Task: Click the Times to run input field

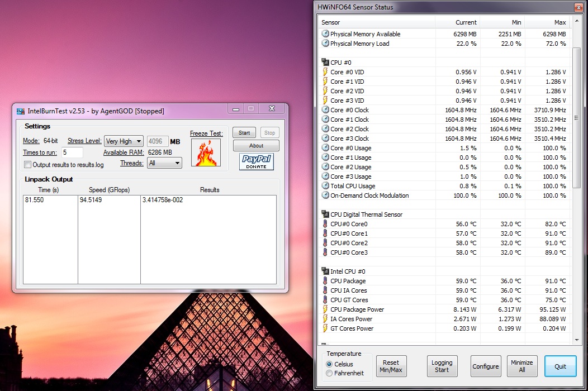Action: click(x=72, y=152)
